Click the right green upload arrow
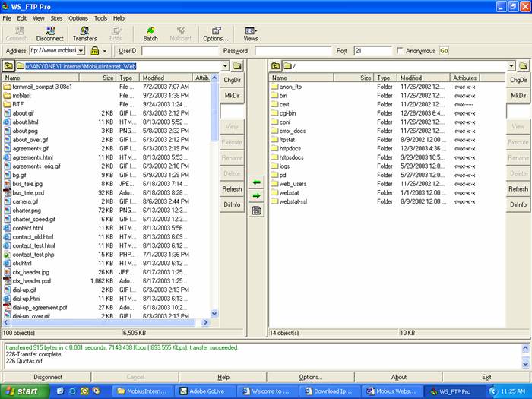 (257, 196)
